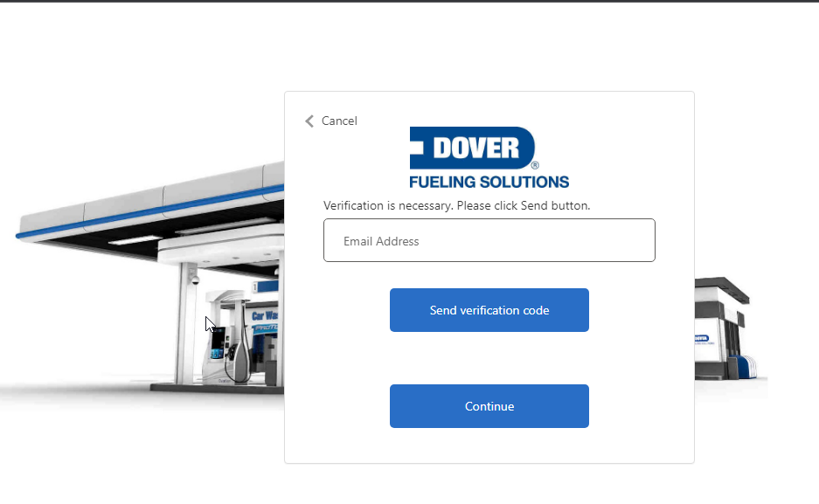
Task: Click the Send verification code button
Action: [x=489, y=310]
